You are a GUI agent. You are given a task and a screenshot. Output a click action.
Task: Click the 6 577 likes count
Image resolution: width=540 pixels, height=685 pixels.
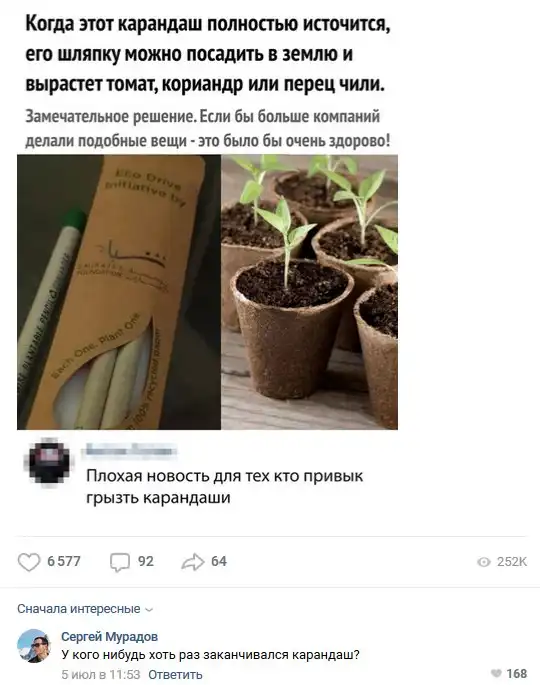click(64, 561)
